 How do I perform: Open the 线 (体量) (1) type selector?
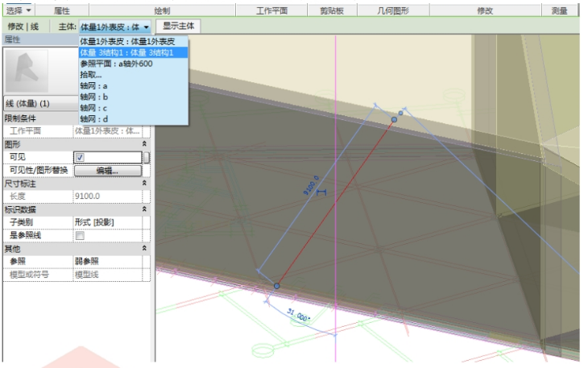point(41,103)
